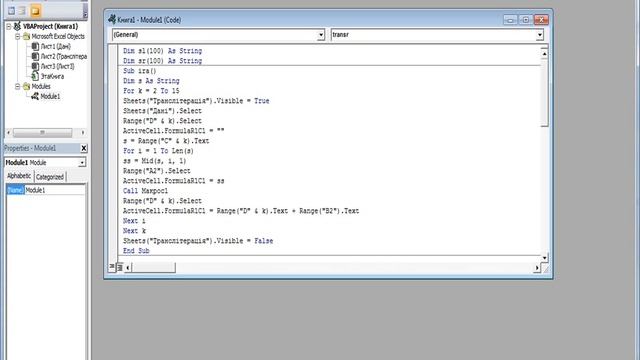Select the ЭтаКнига workbook icon
Viewport: 640px width, 360px height.
pyautogui.click(x=36, y=76)
